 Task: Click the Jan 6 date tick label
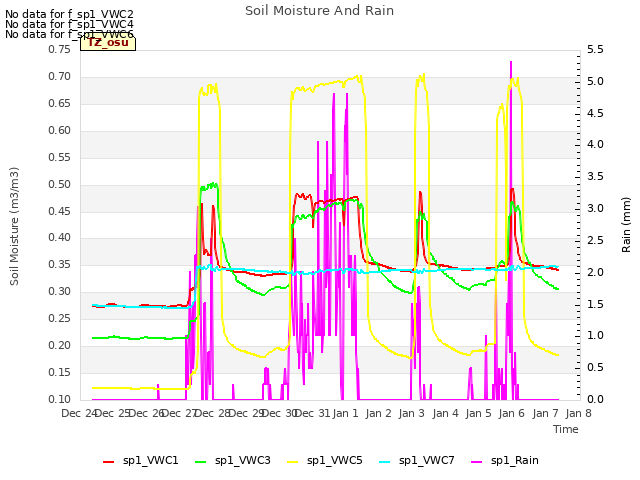511,413
